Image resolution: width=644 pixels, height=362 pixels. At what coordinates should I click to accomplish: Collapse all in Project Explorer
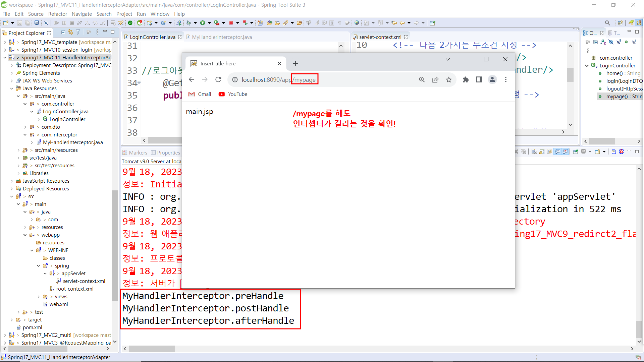[x=63, y=32]
